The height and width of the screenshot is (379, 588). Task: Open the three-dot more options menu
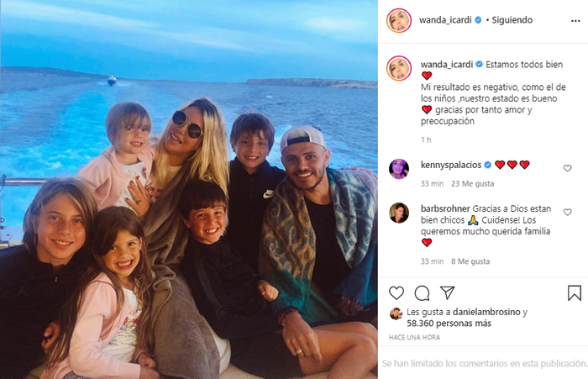(x=575, y=21)
